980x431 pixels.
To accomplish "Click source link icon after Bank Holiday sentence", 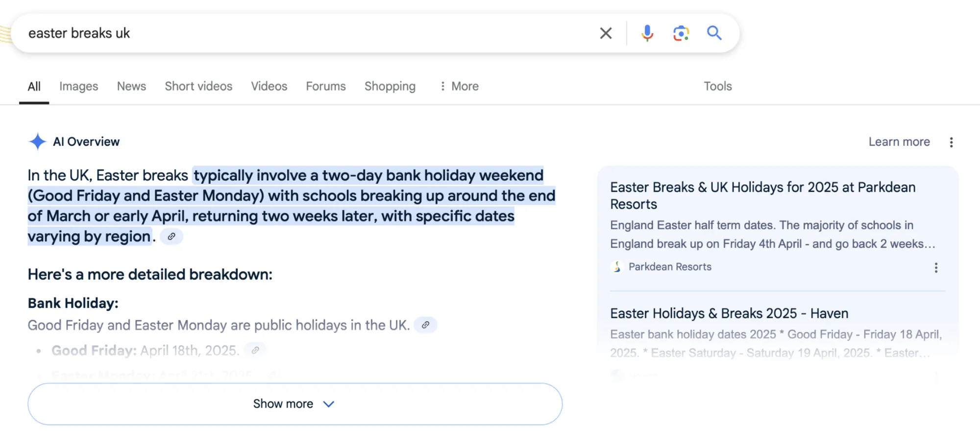I will [x=425, y=325].
